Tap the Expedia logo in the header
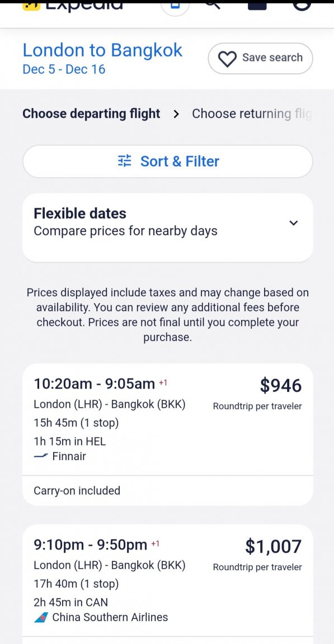334x644 pixels. [73, 6]
